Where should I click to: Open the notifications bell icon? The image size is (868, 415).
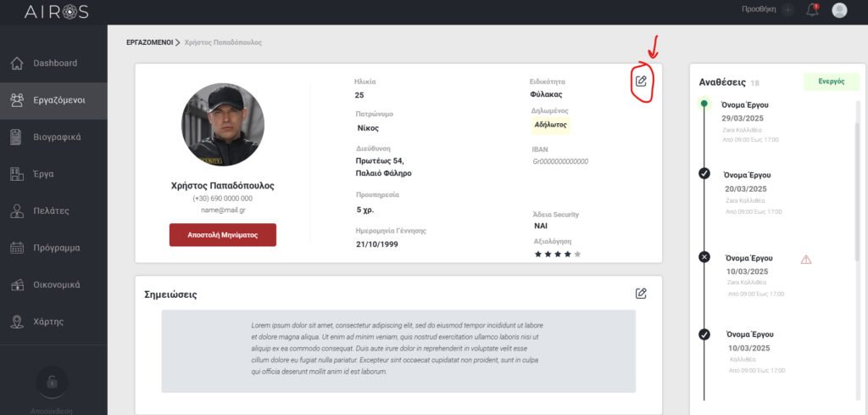[812, 10]
